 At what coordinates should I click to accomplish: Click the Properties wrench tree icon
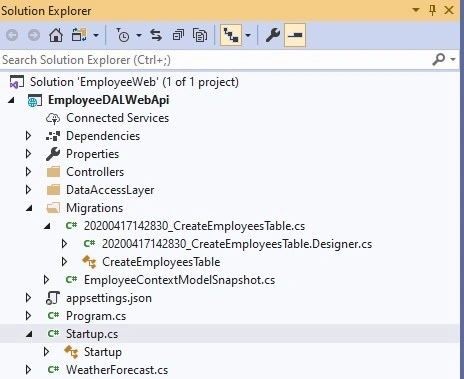point(53,154)
